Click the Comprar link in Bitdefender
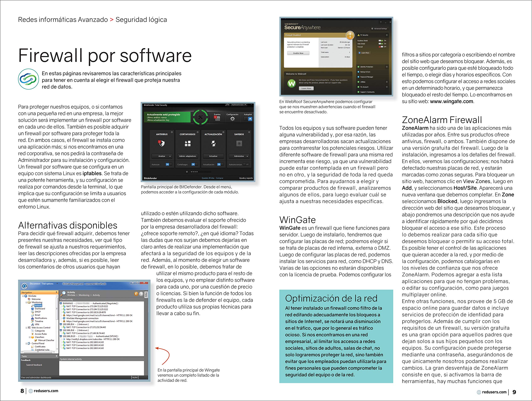The width and height of the screenshot is (532, 401). click(220, 178)
